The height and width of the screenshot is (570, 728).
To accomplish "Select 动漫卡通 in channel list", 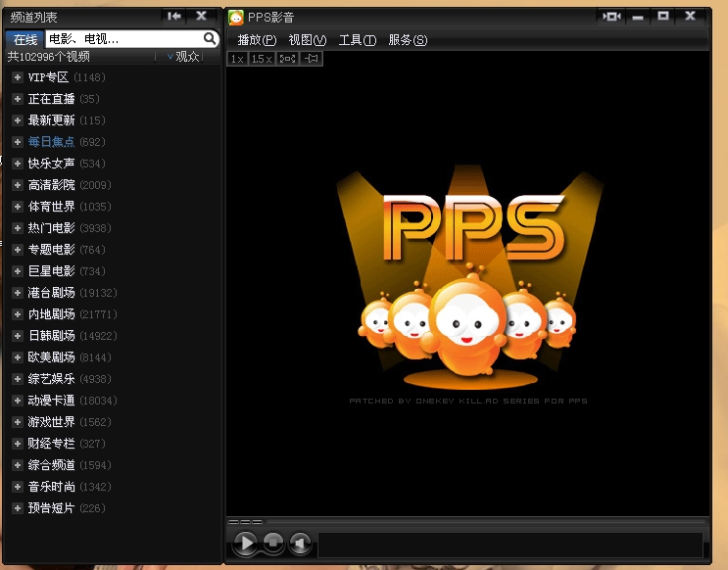I will click(51, 401).
